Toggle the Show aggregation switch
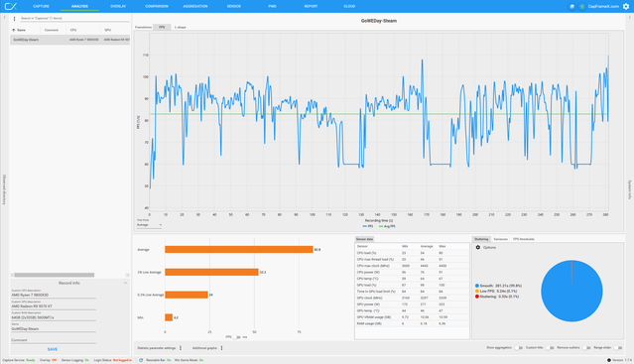634x364 pixels. 518,348
